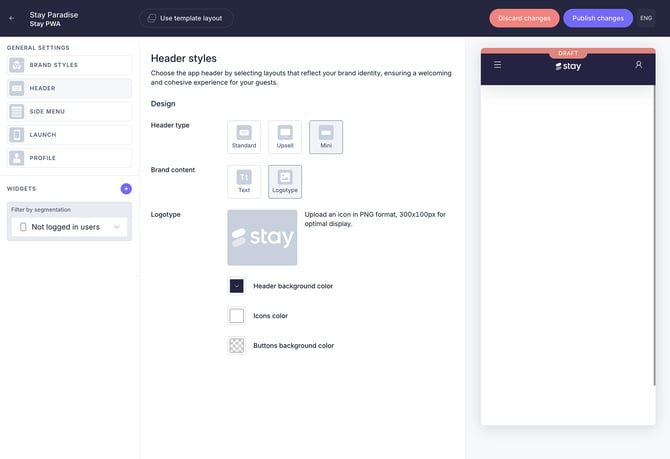Viewport: 670px width, 459px height.
Task: Open the ENG language selector
Action: [646, 18]
